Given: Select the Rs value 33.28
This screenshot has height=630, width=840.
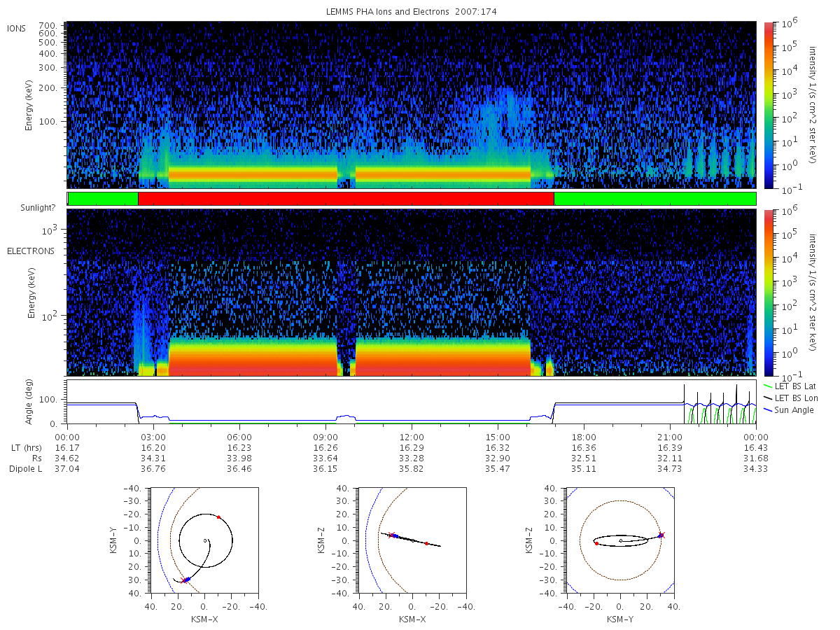Looking at the screenshot, I should (412, 458).
